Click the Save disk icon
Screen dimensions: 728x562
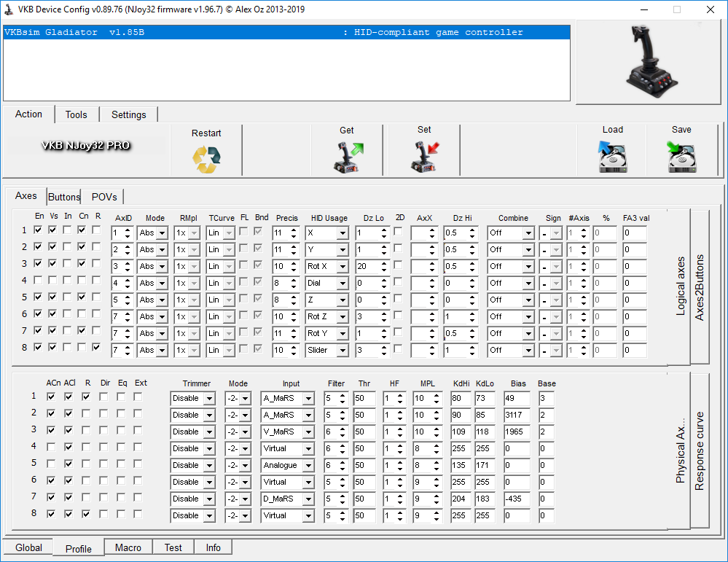click(x=681, y=157)
